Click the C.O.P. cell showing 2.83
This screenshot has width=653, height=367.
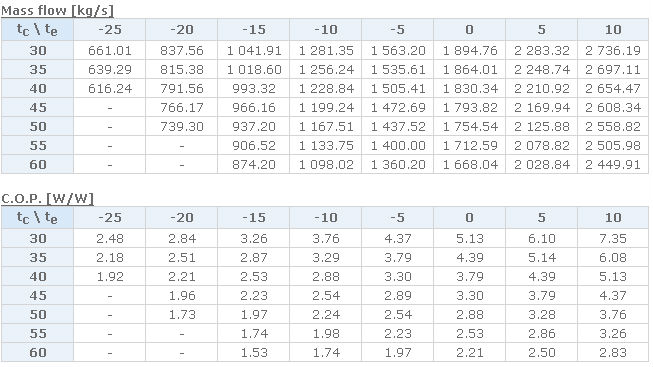point(613,352)
